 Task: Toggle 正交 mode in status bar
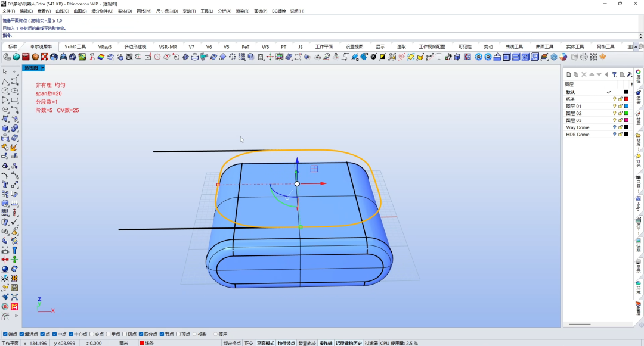click(249, 343)
